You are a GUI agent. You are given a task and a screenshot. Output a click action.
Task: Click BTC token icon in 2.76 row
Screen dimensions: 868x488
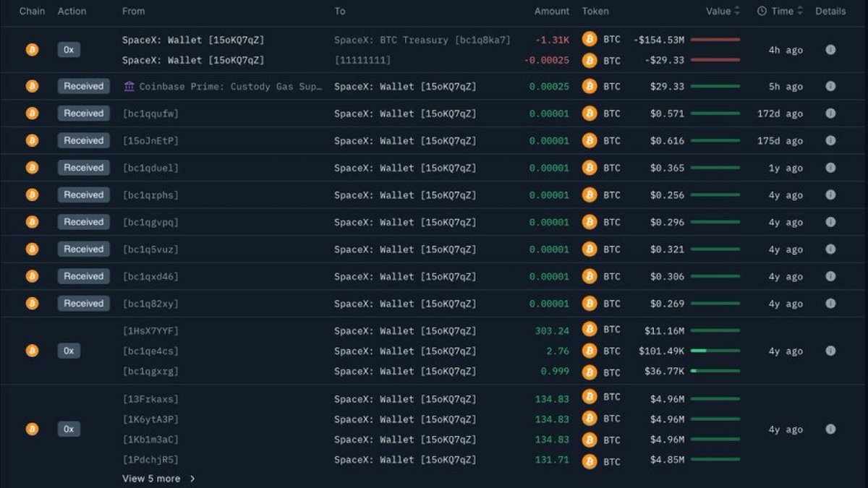[x=590, y=351]
